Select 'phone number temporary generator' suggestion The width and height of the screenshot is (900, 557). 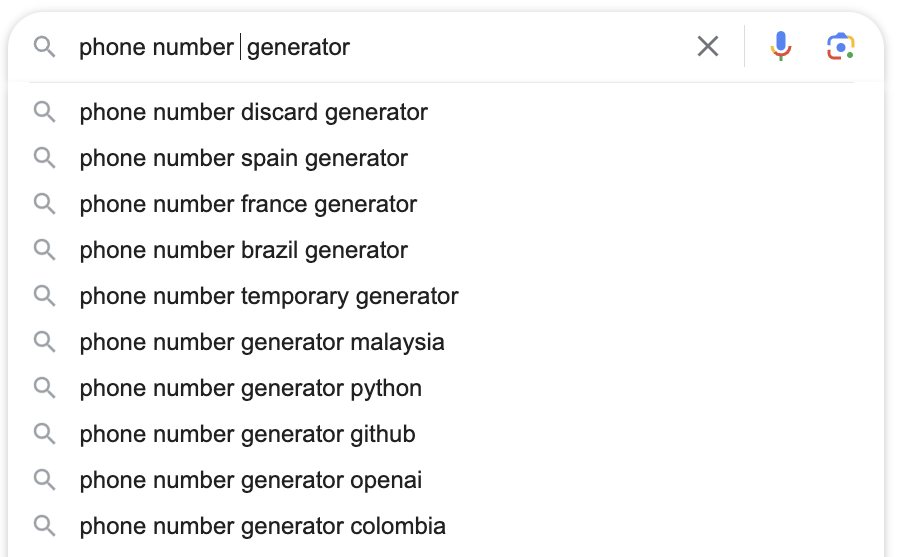point(269,296)
